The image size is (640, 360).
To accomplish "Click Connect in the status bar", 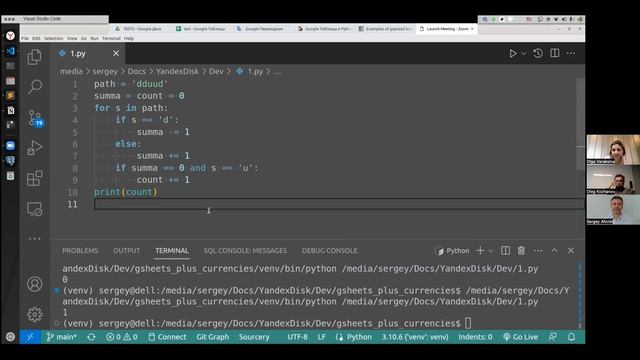I will (167, 337).
